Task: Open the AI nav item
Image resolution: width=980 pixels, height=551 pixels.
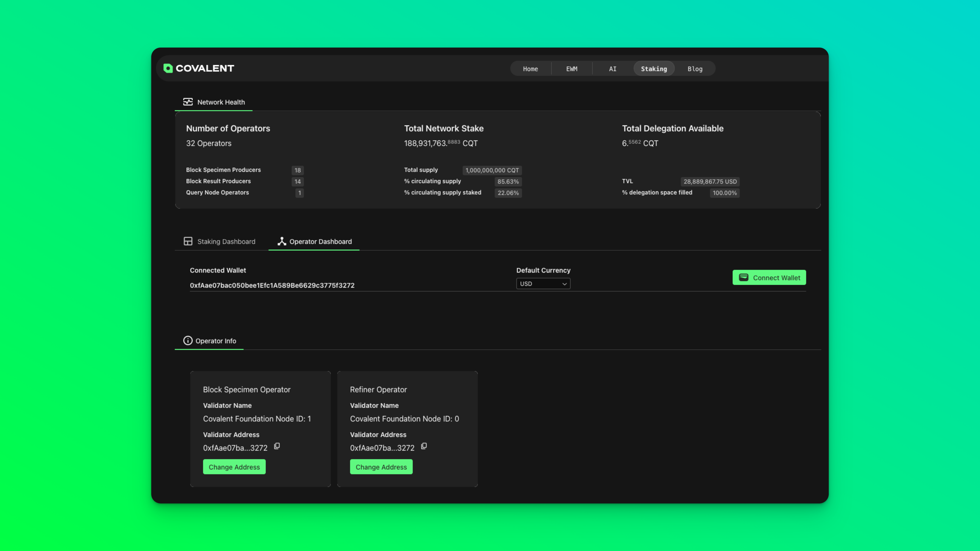Action: point(612,69)
